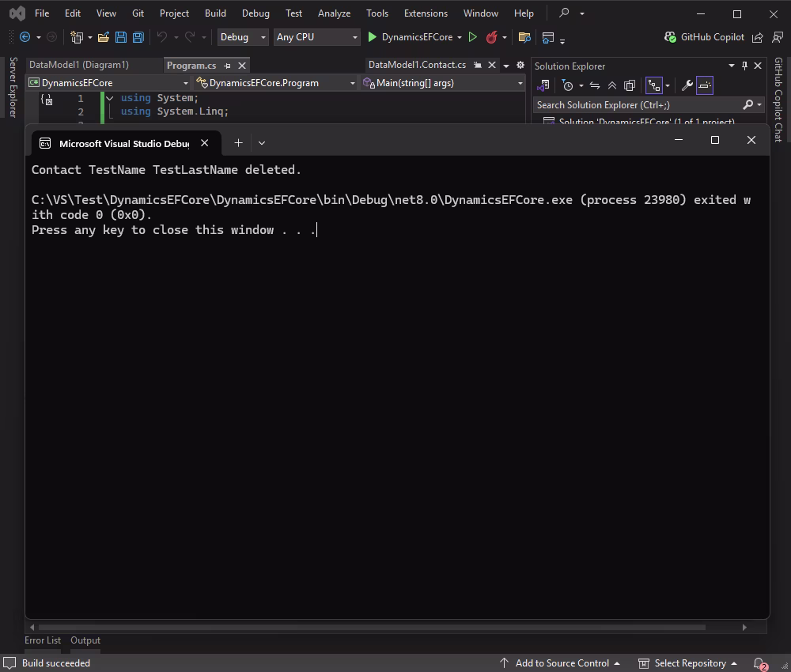Screen dimensions: 791x672
Task: Open Solution Explorer window options dropdown
Action: click(x=732, y=66)
